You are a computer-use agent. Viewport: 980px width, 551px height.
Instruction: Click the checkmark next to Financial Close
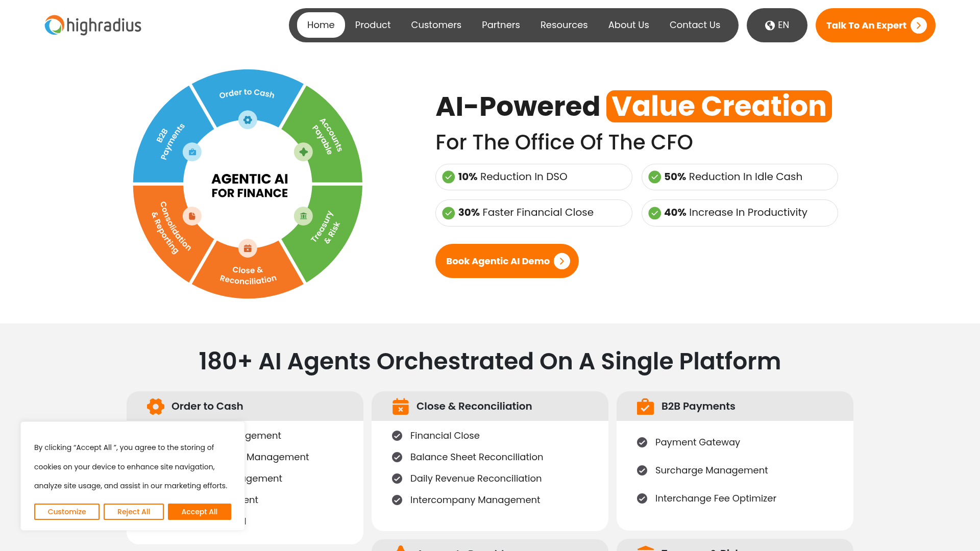coord(397,436)
